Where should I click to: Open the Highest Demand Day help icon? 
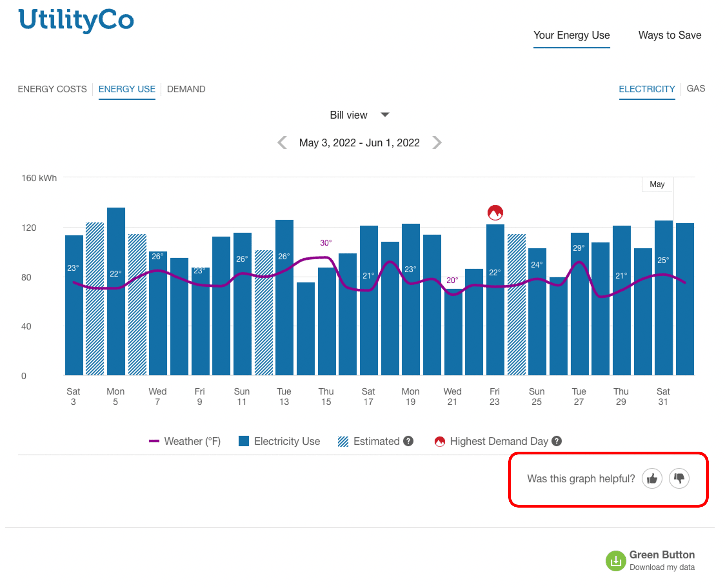coord(557,441)
